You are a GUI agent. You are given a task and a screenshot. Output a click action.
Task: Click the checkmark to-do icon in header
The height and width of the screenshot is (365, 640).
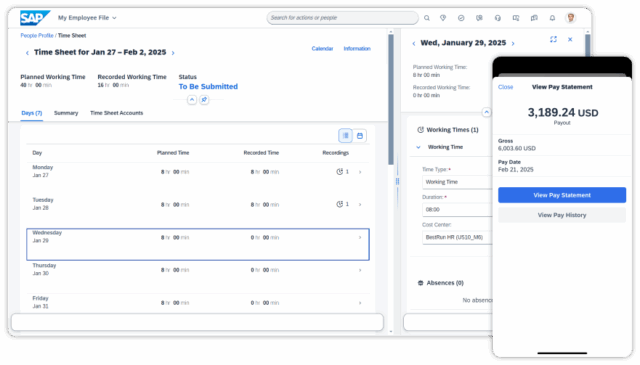461,18
